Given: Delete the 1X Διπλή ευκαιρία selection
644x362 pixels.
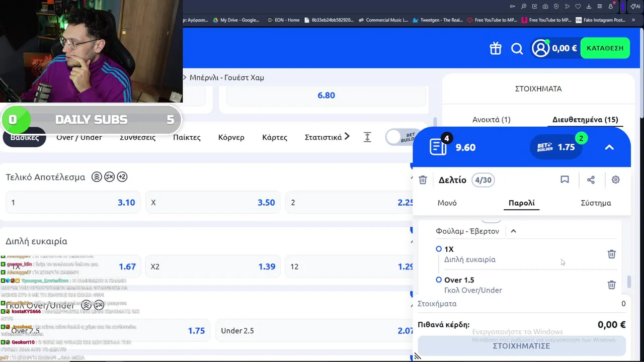Looking at the screenshot, I should 611,254.
